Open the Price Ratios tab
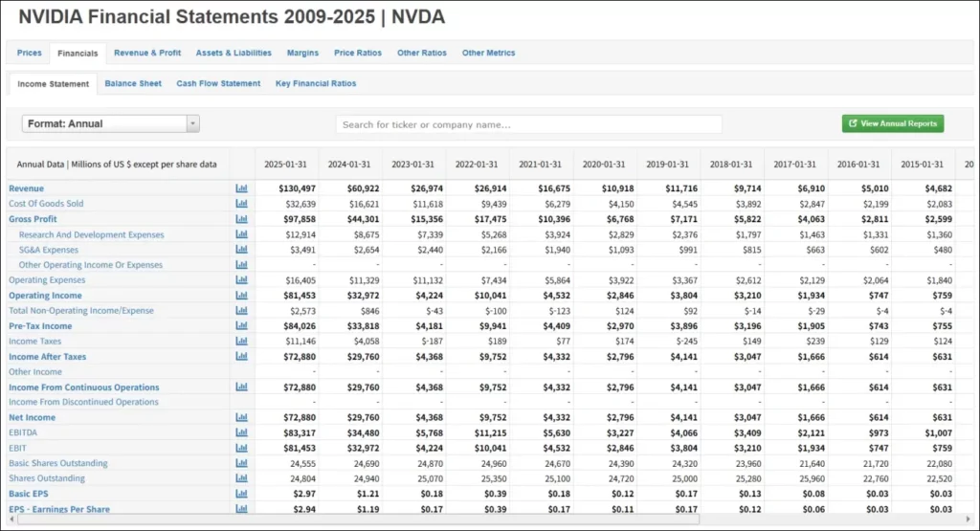Screen dimensions: 980x531 358,54
